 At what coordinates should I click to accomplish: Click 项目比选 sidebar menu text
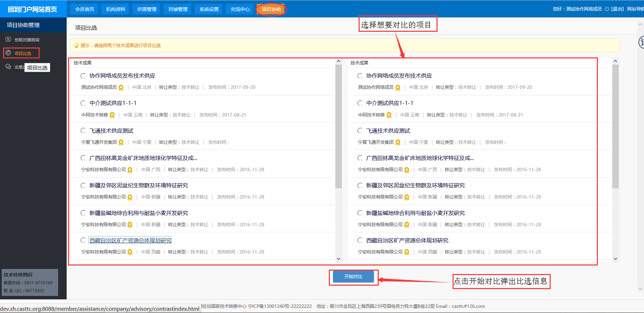click(23, 53)
